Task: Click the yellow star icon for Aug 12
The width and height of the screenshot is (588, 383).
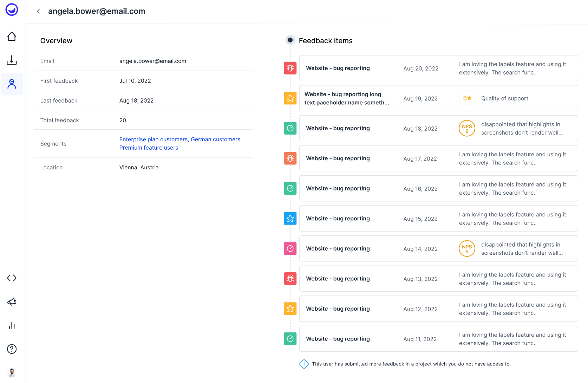Action: click(290, 309)
